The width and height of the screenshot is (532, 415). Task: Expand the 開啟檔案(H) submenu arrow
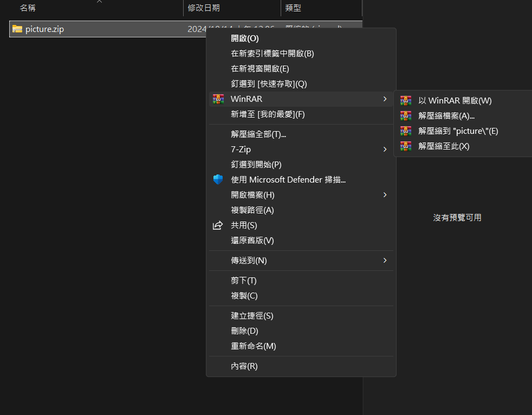(x=385, y=194)
